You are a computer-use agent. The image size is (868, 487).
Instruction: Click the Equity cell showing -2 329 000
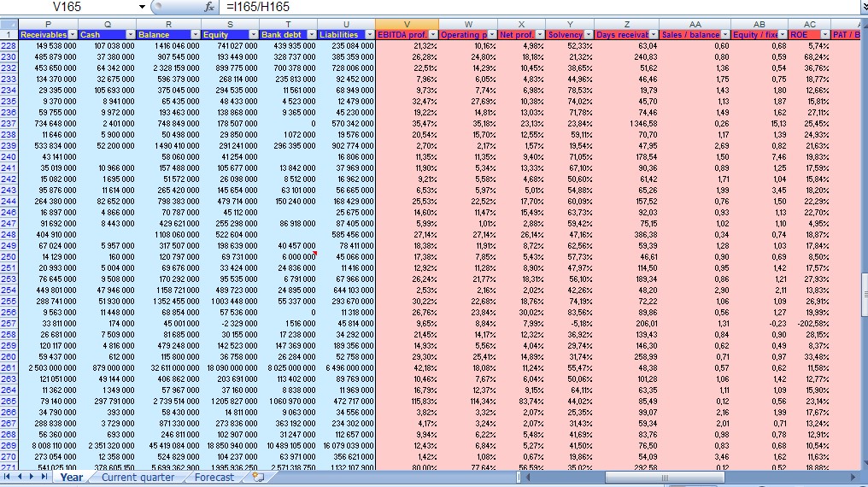[x=230, y=324]
